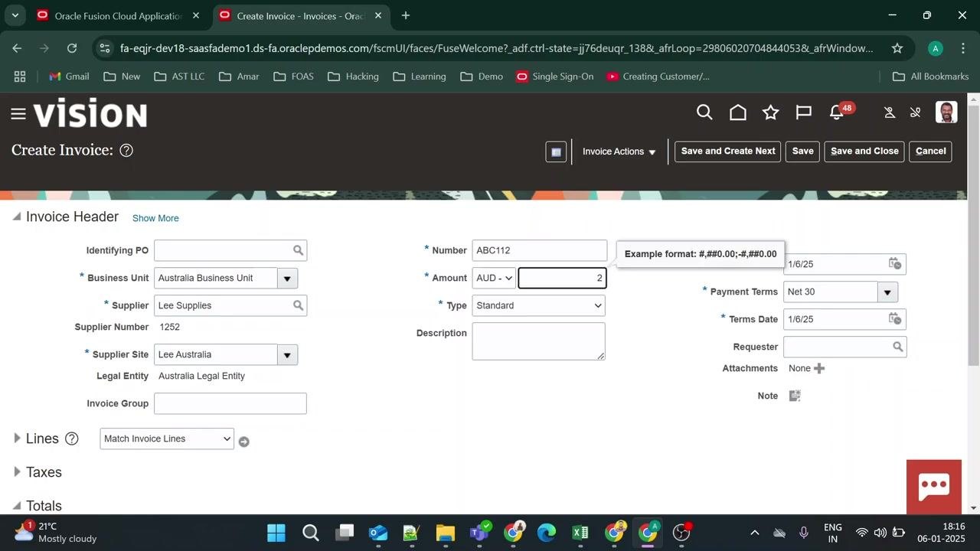Click into the invoice Number field
This screenshot has height=551, width=980.
click(x=540, y=250)
